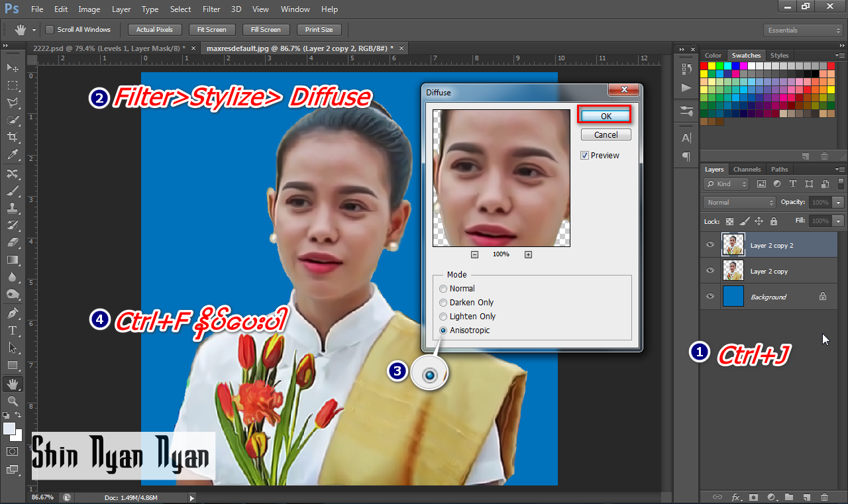Select the Move tool
Image resolution: width=848 pixels, height=504 pixels.
click(13, 68)
